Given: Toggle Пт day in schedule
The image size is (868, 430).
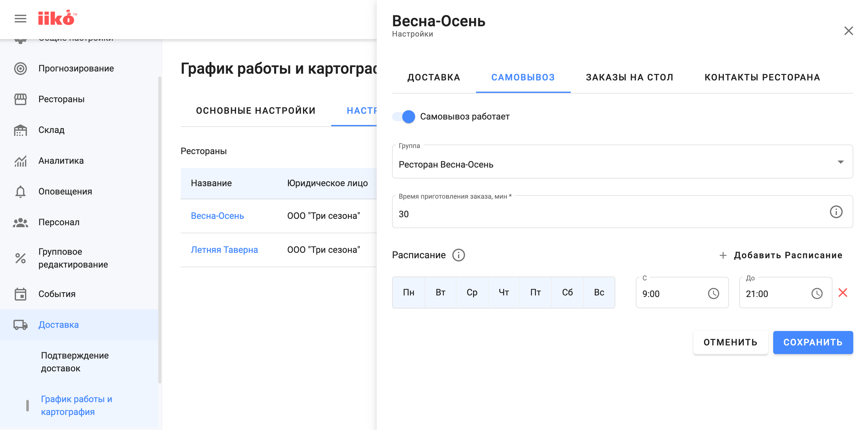Looking at the screenshot, I should 536,293.
